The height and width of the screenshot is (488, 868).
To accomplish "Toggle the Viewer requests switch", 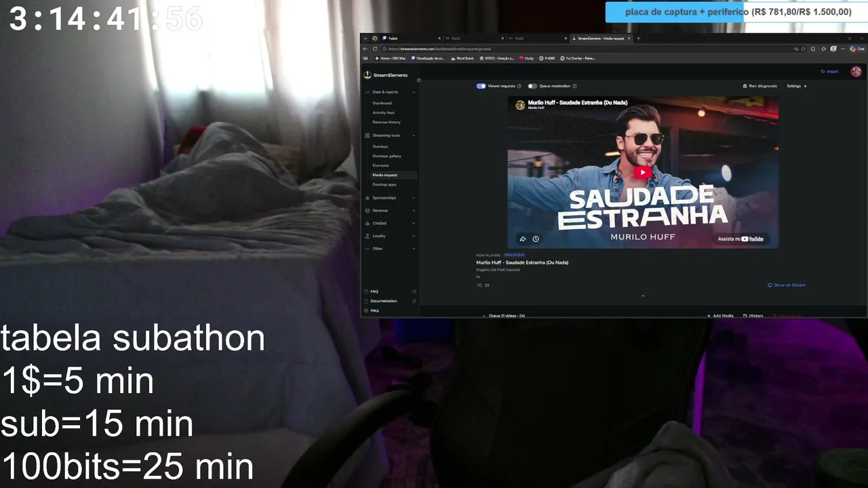I will [481, 86].
